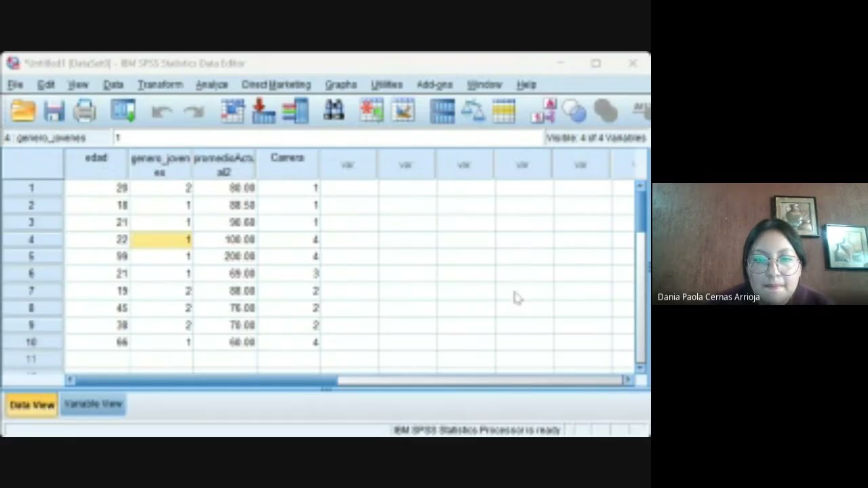The height and width of the screenshot is (488, 868).
Task: Click the SPSS application icon in title bar
Action: [13, 63]
